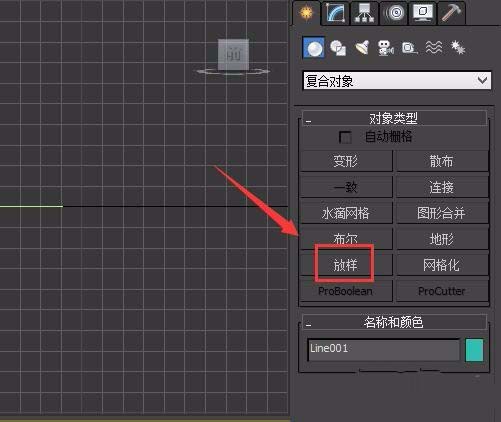Click the ProCutter button
Screen dimensions: 501x422
[442, 291]
